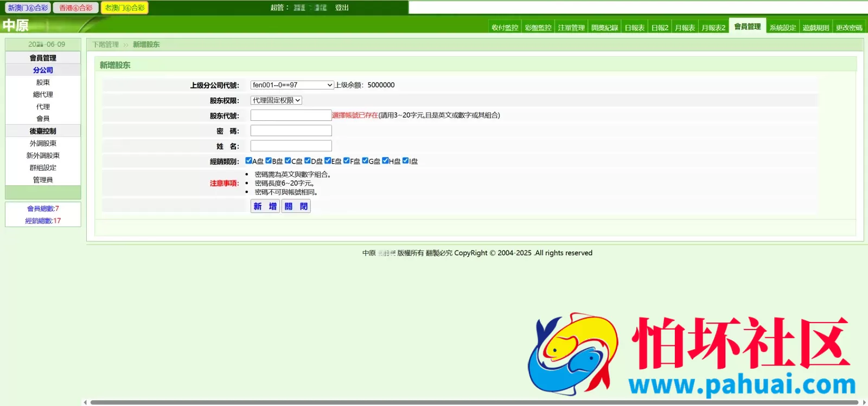
Task: Switch to the 香港⑥合彩 lottery tab
Action: (x=75, y=8)
